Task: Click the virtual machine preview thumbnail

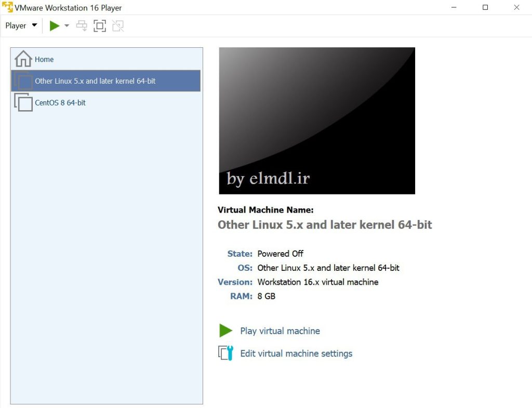Action: (x=317, y=121)
